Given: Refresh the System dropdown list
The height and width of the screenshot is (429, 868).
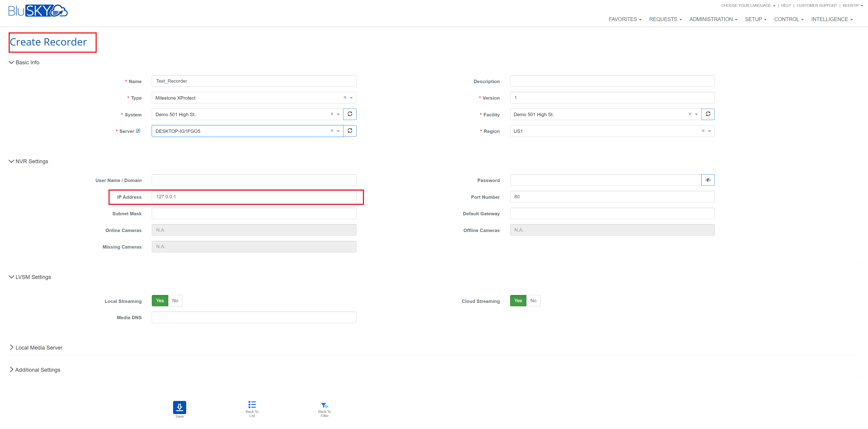Looking at the screenshot, I should [350, 114].
